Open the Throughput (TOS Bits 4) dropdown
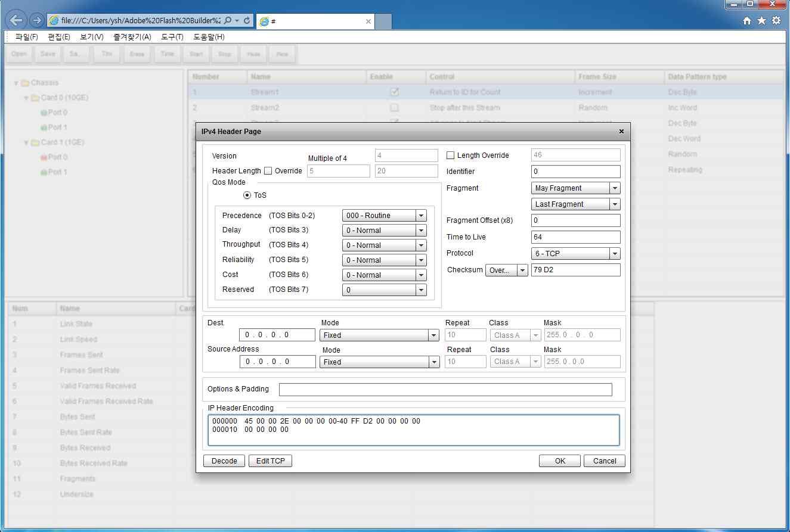 pos(385,245)
